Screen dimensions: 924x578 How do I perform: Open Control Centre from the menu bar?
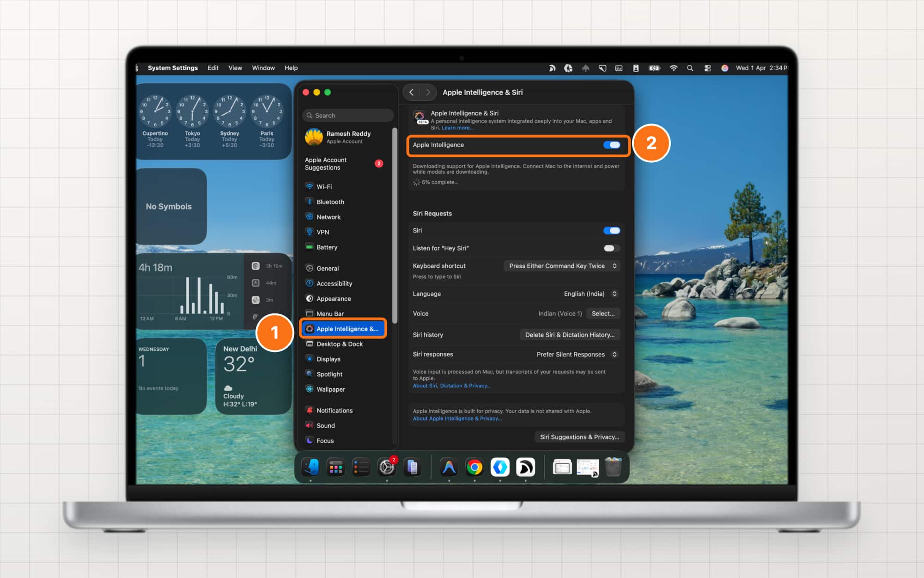tap(707, 68)
